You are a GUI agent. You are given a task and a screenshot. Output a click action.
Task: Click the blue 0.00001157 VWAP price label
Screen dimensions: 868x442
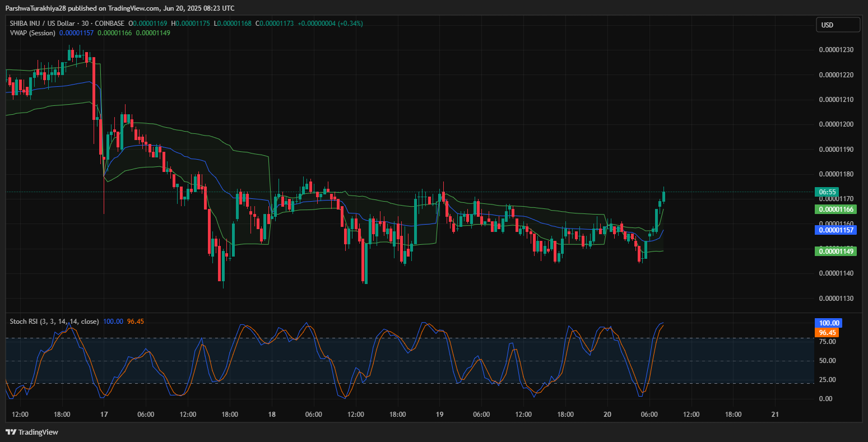[x=835, y=230]
